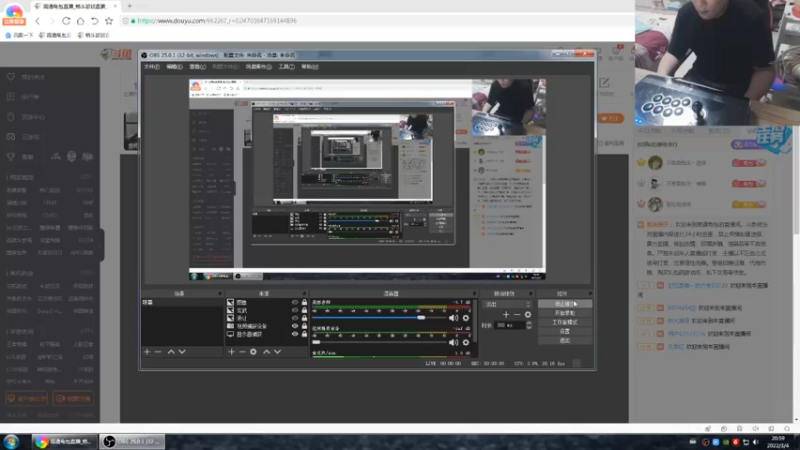Mute the second mixer channel speaker
800x450 pixels.
pos(453,342)
